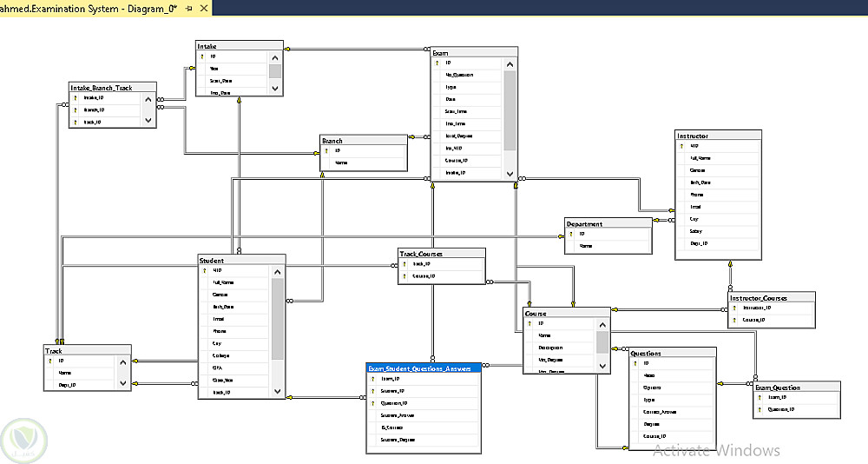Viewport: 868px width, 464px height.
Task: Click the Exam table scrollbar thumb
Action: pos(510,111)
